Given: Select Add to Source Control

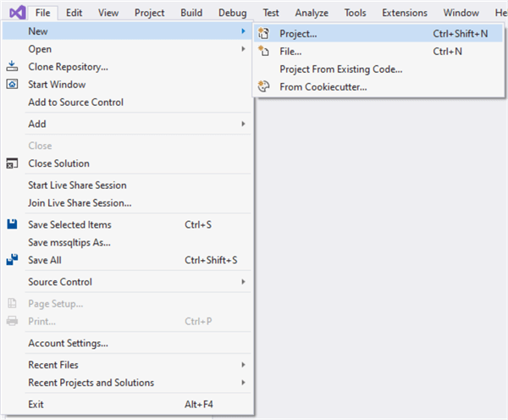Looking at the screenshot, I should click(x=75, y=102).
